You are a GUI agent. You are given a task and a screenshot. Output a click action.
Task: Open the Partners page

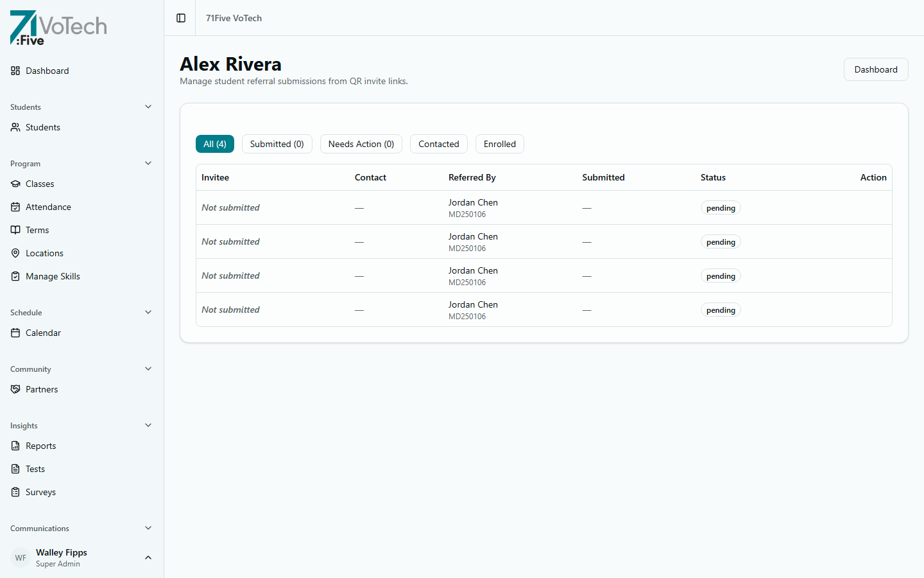click(15, 389)
